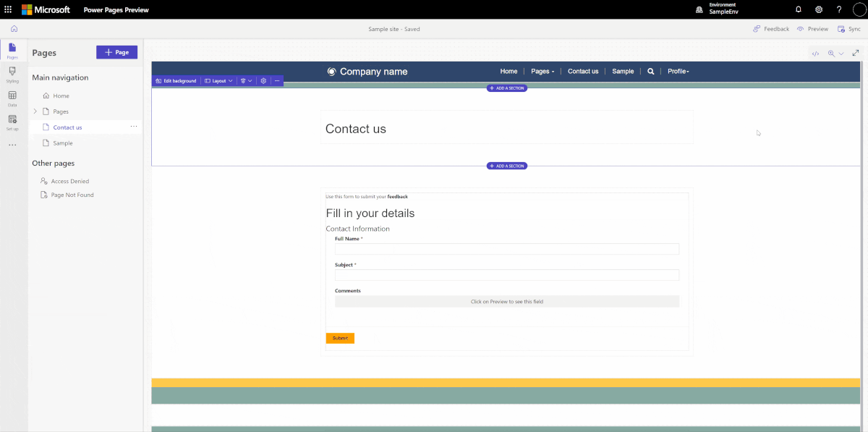868x432 pixels.
Task: Open the code editor icon above the canvas
Action: 815,53
